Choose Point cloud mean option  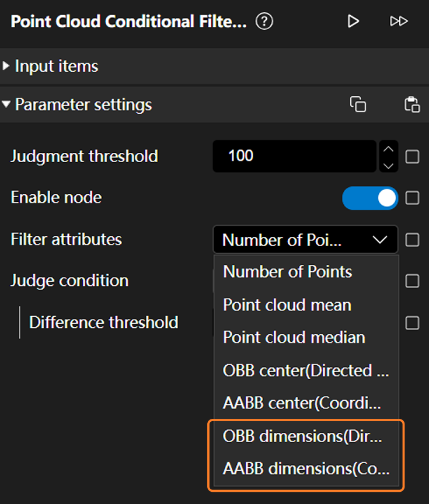tap(287, 304)
